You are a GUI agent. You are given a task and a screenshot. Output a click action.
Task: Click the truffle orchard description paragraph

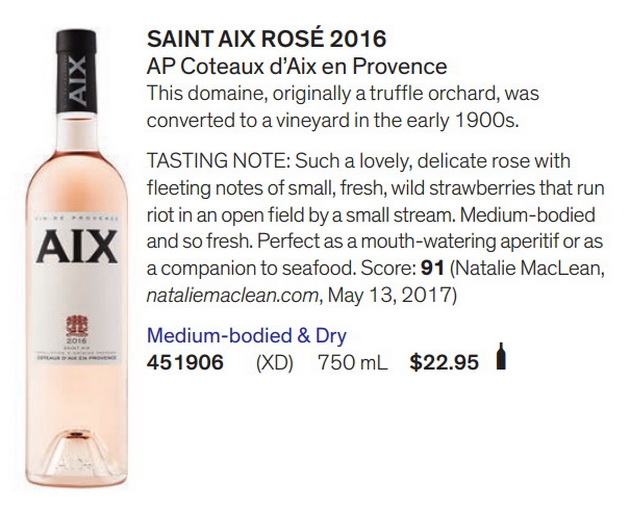point(343,107)
